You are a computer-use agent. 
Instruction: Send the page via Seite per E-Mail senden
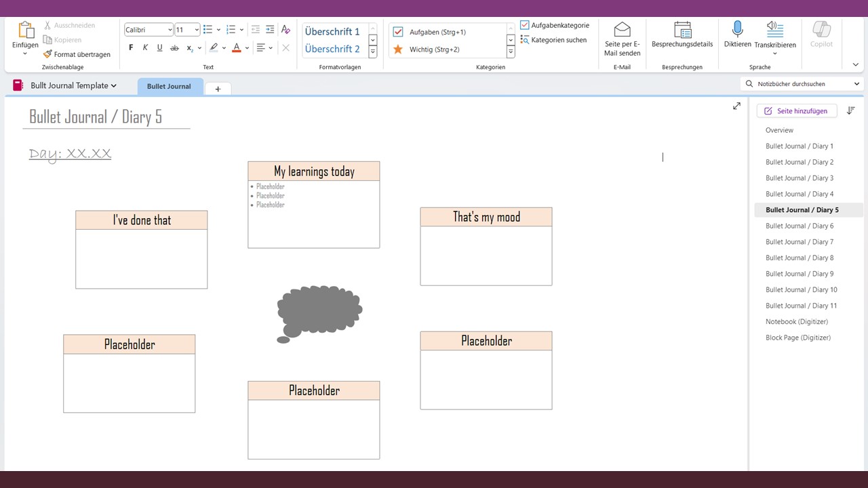point(622,39)
